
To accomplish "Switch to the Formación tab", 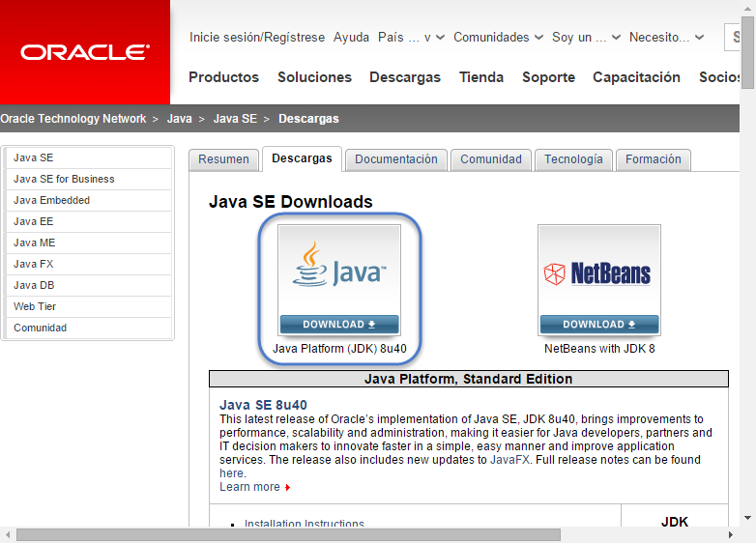I will 654,159.
